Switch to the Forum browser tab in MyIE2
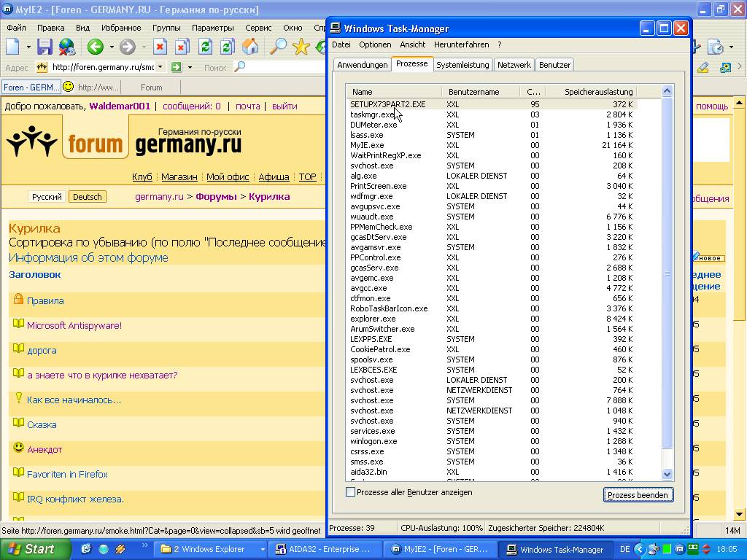 [x=152, y=87]
